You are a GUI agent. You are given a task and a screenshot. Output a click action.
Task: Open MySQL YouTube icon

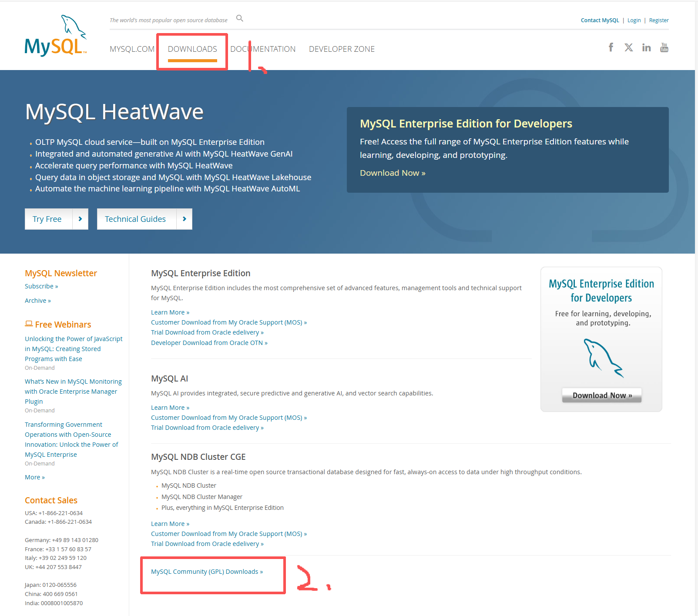pos(664,47)
